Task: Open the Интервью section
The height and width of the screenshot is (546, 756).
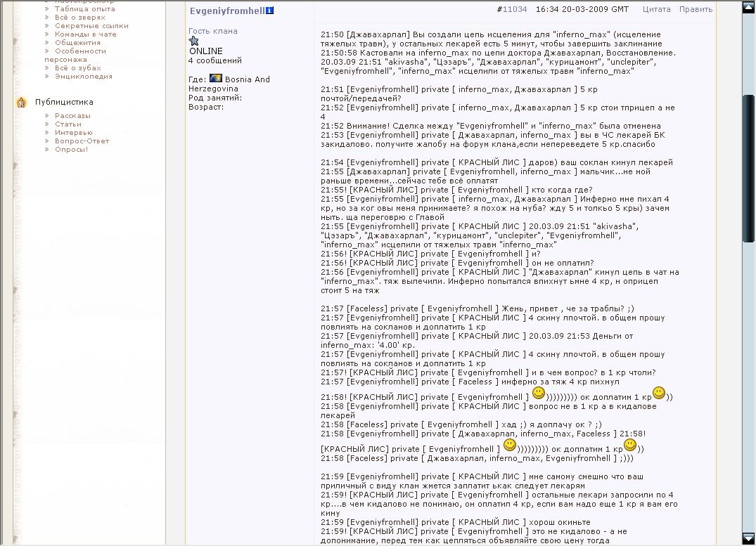Action: pos(73,133)
